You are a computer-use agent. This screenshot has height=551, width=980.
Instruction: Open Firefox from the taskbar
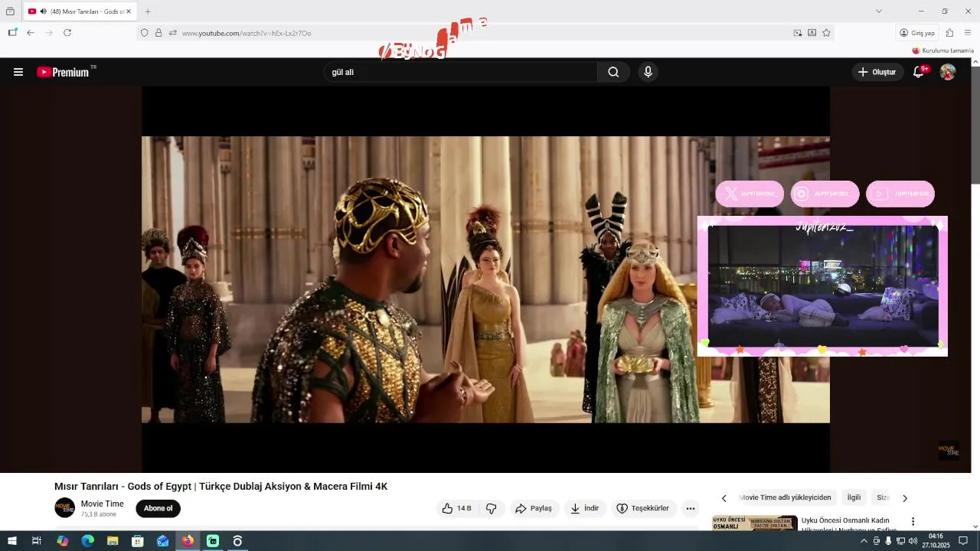pos(188,541)
